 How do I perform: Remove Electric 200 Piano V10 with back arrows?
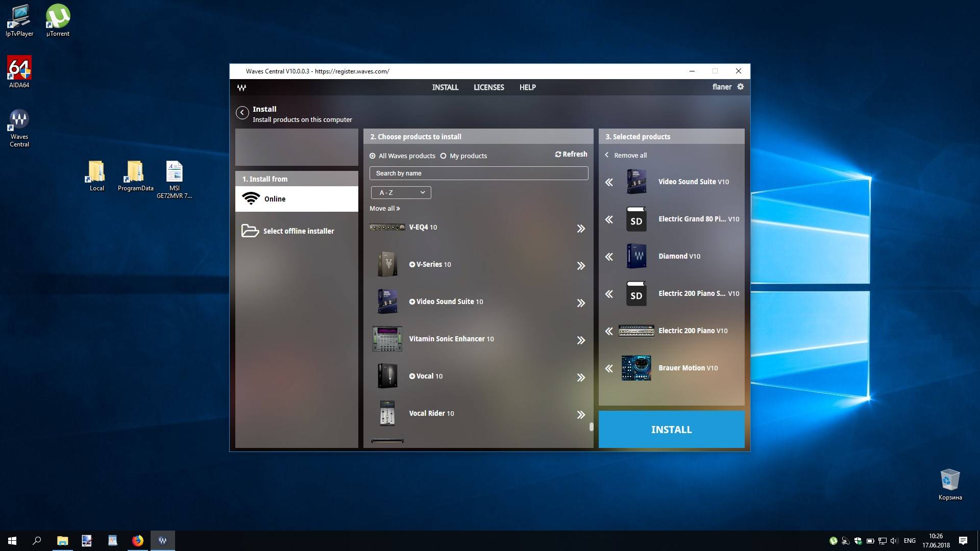click(609, 331)
